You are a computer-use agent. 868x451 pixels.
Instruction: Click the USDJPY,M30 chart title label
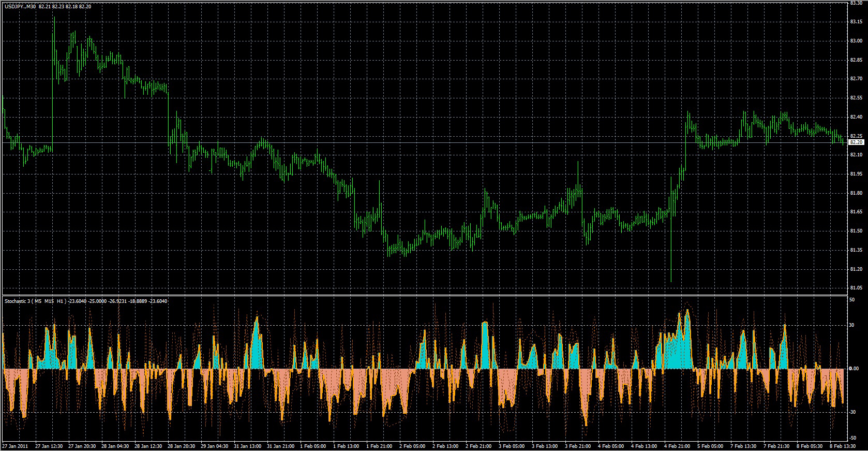tap(20, 7)
